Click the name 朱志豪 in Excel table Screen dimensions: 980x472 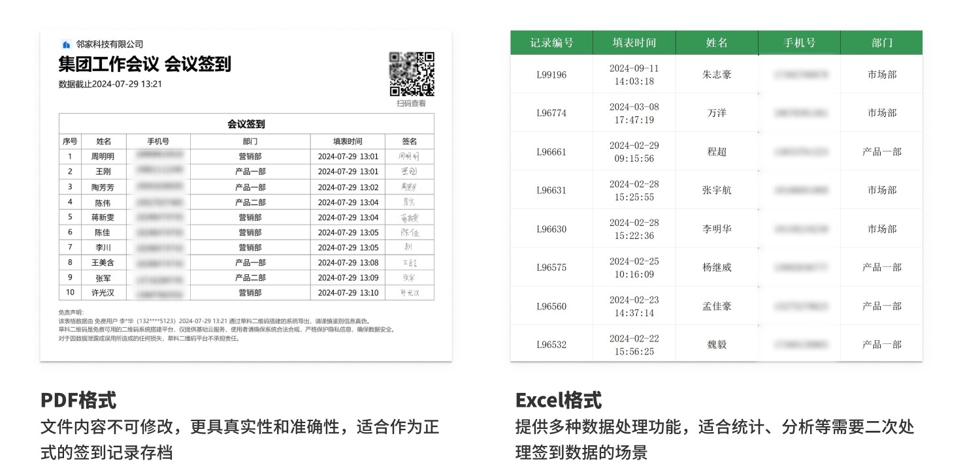717,74
